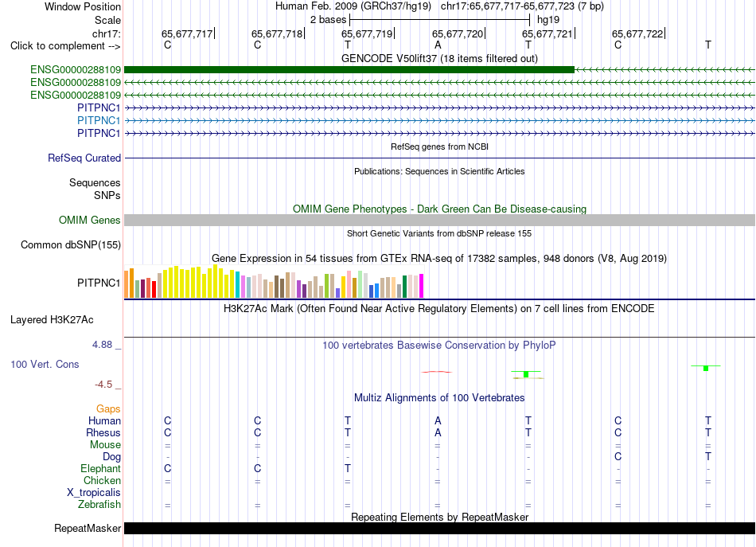Click the light-blue PITPNC1 transcript arrows
This screenshot has width=756, height=547.
pyautogui.click(x=439, y=120)
